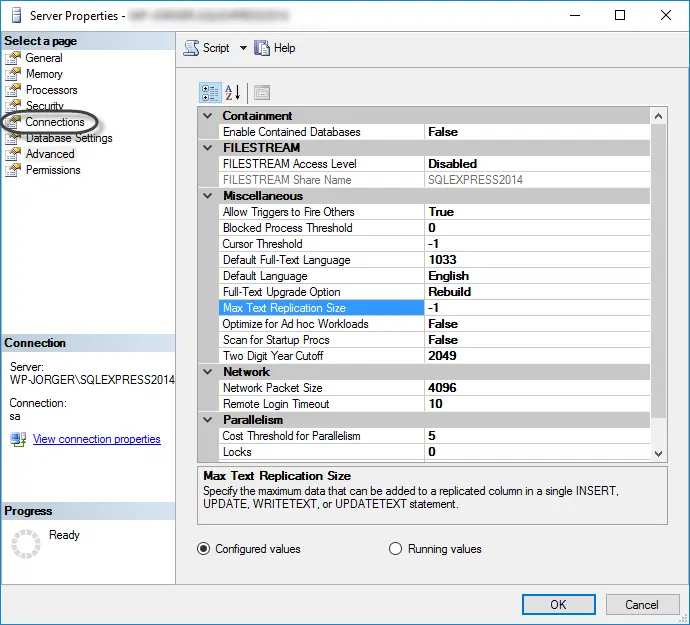Select Remote Login Timeout property
The image size is (690, 625).
321,404
